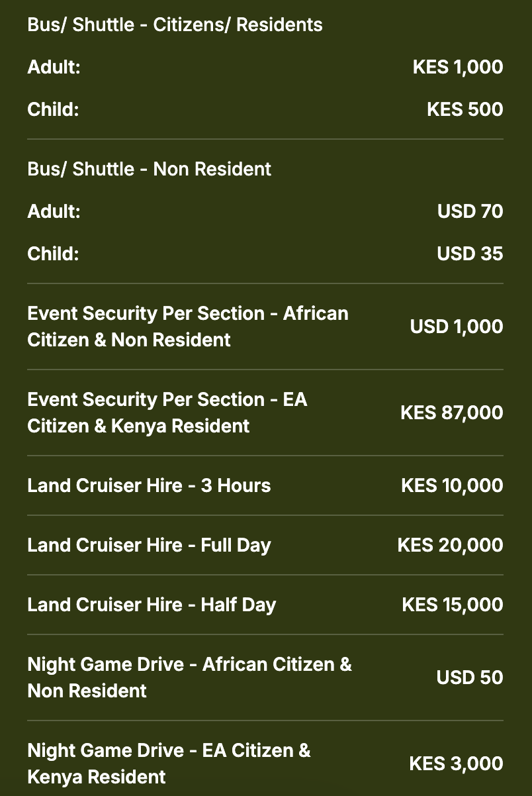
Task: Click Event Security EA Citizen & Kenya Resident
Action: [x=167, y=413]
